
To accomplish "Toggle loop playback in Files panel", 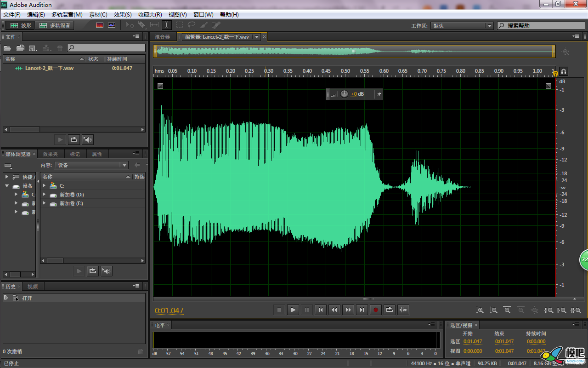I will [x=73, y=139].
